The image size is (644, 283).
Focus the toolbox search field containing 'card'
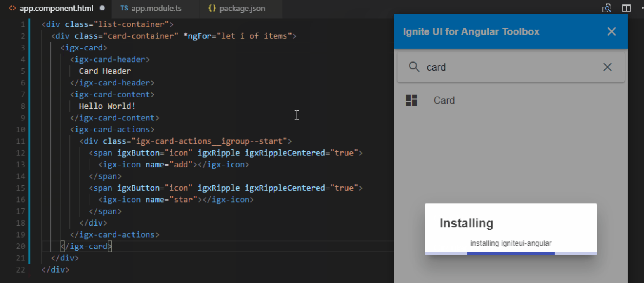511,67
